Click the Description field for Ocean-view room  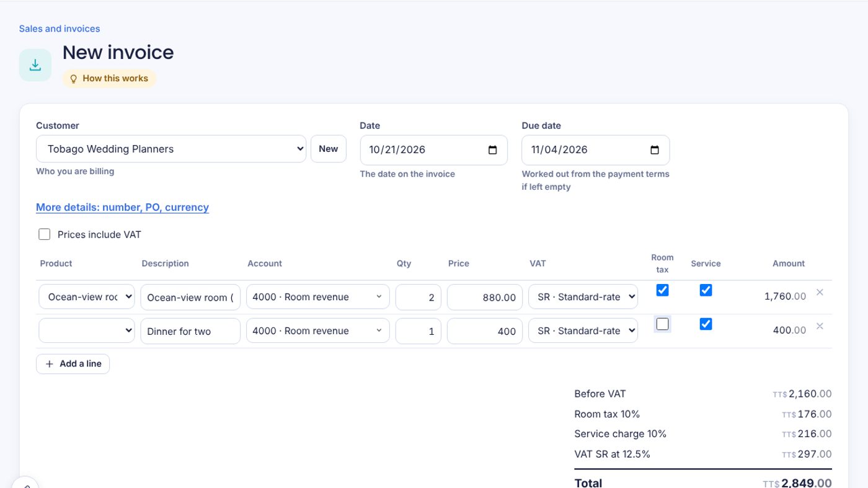(x=190, y=297)
